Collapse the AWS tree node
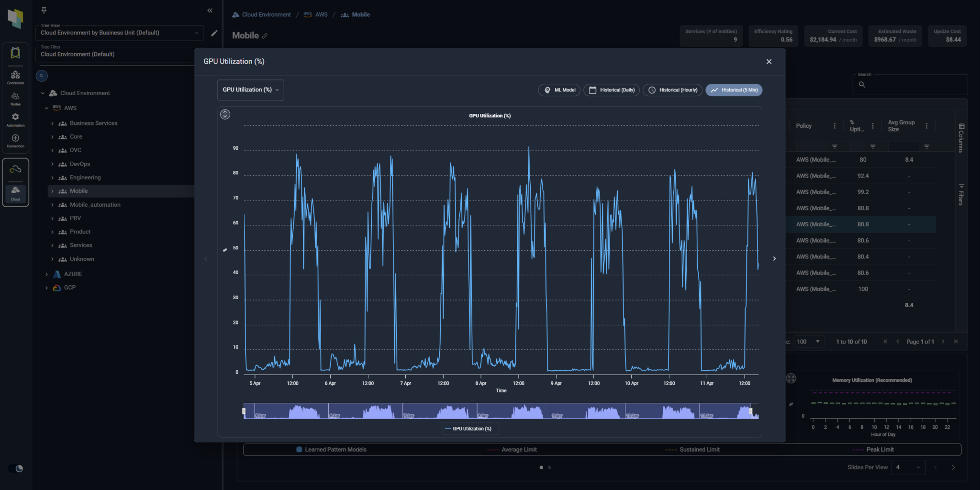980x490 pixels. [47, 108]
